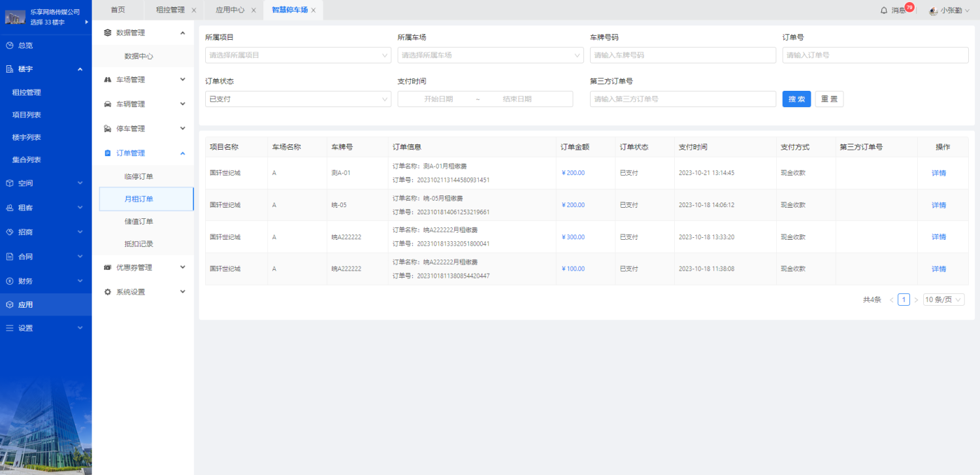
Task: Click page number 1
Action: [904, 300]
